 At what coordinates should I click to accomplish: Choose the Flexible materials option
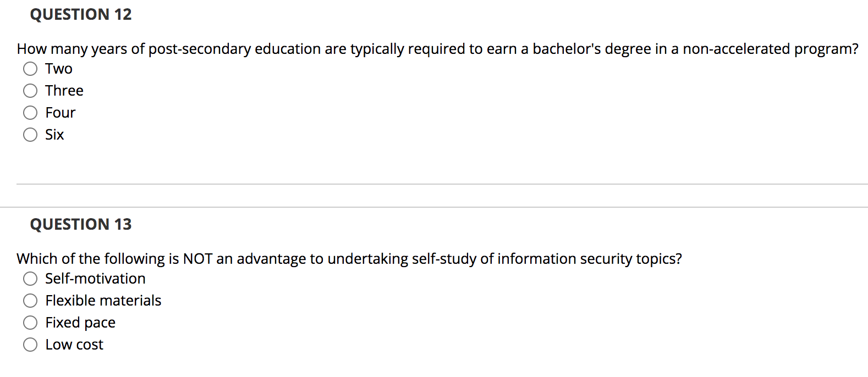pyautogui.click(x=30, y=301)
